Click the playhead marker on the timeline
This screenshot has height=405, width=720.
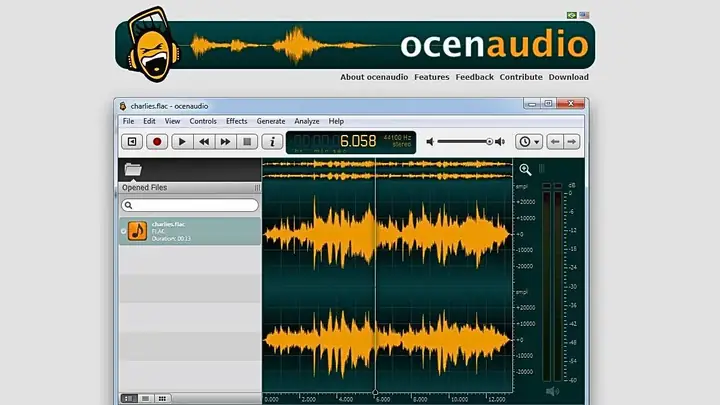(375, 392)
